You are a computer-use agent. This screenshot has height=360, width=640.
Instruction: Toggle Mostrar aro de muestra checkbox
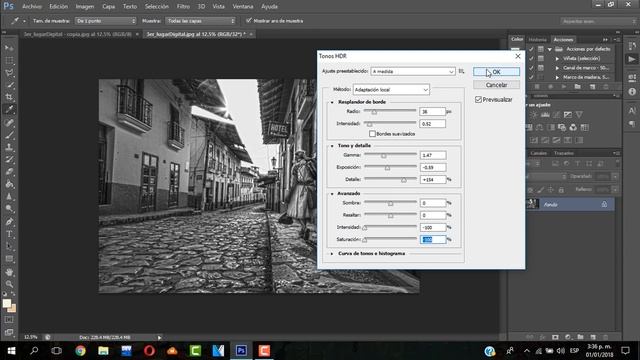click(x=249, y=20)
